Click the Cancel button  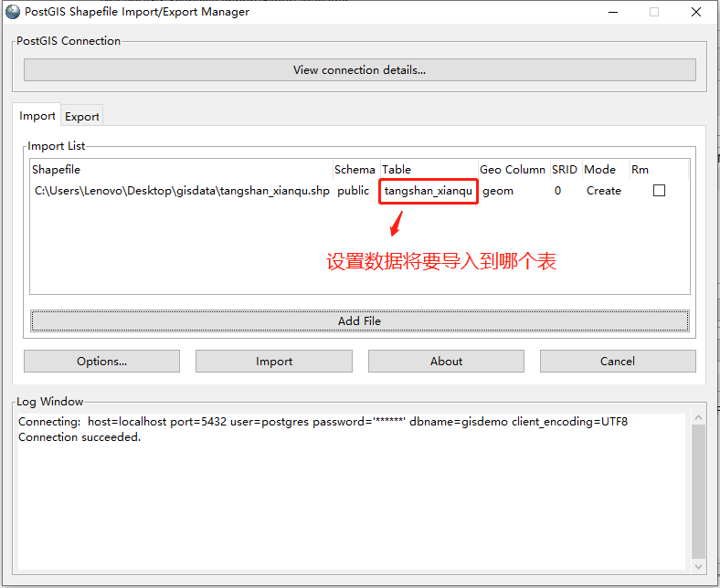tap(617, 362)
